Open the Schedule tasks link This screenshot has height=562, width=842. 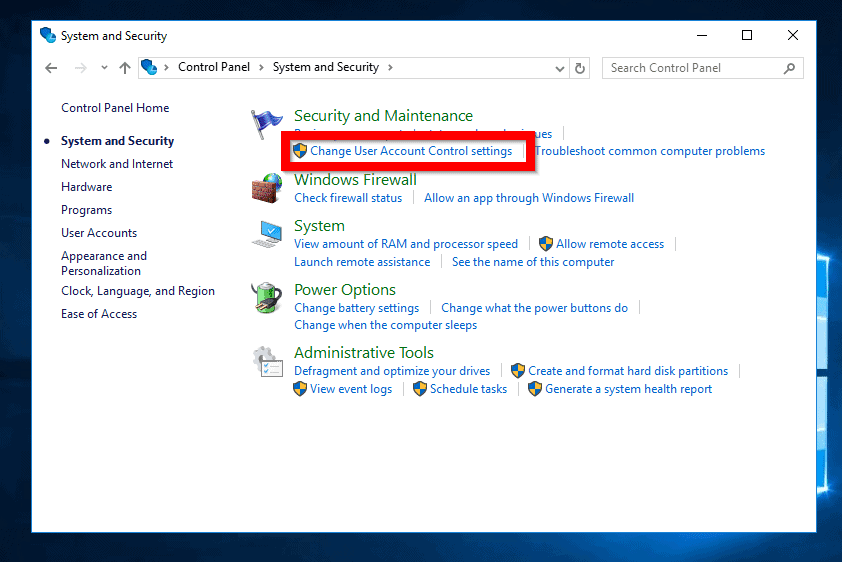468,389
